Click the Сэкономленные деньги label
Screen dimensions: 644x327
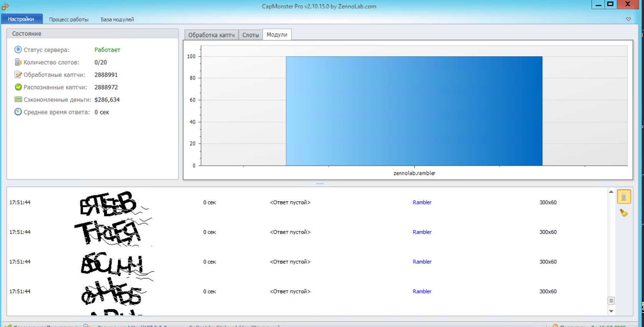tap(57, 100)
